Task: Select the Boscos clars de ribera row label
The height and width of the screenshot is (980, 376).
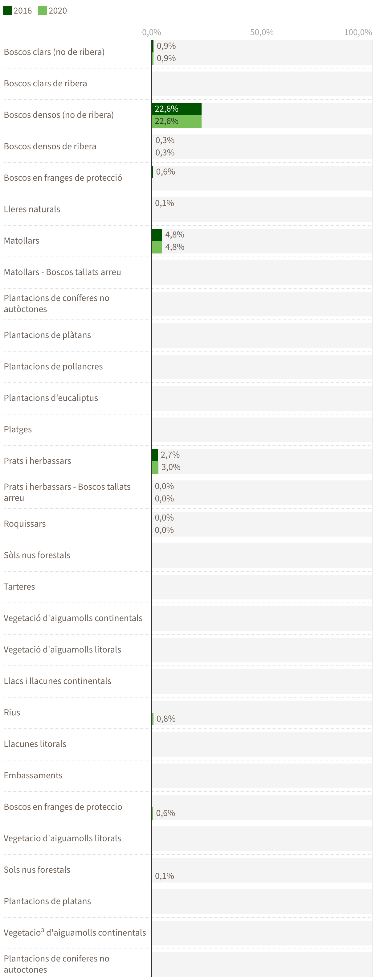Action: (45, 83)
